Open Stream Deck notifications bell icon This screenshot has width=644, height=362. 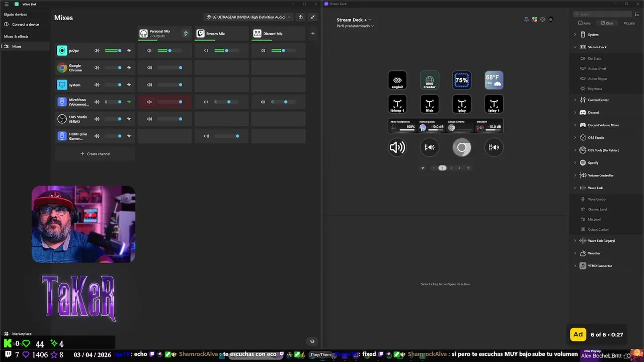pyautogui.click(x=526, y=20)
